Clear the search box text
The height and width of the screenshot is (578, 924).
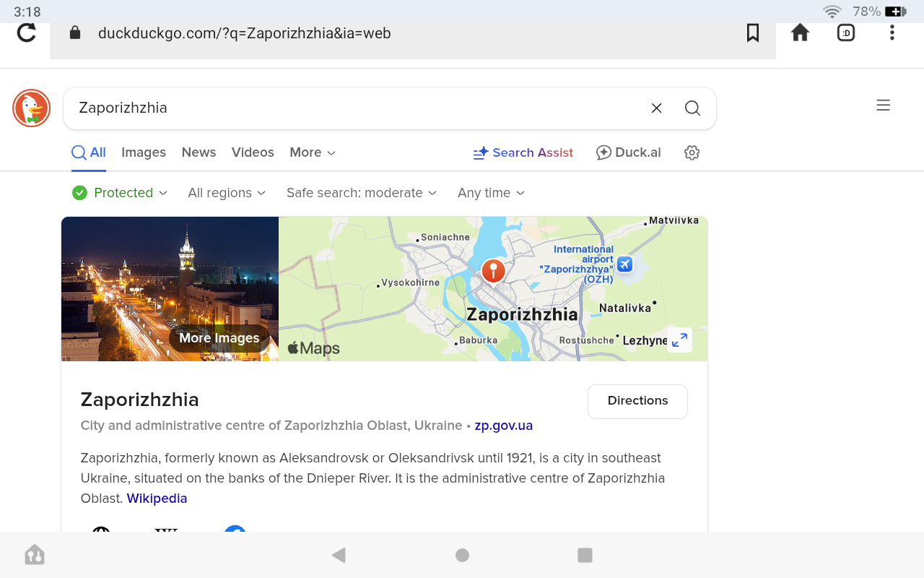pos(656,108)
